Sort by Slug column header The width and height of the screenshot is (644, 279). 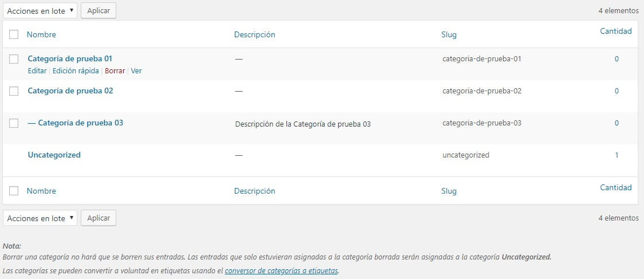tap(449, 34)
